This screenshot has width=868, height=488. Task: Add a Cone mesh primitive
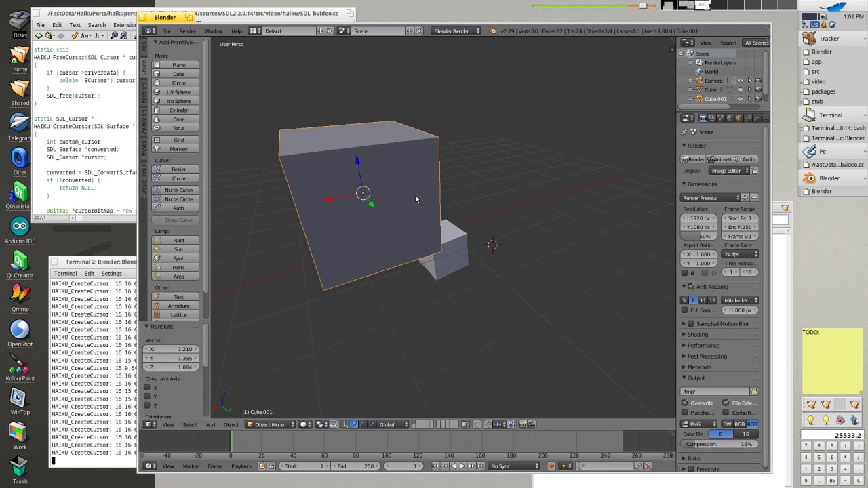pyautogui.click(x=176, y=119)
